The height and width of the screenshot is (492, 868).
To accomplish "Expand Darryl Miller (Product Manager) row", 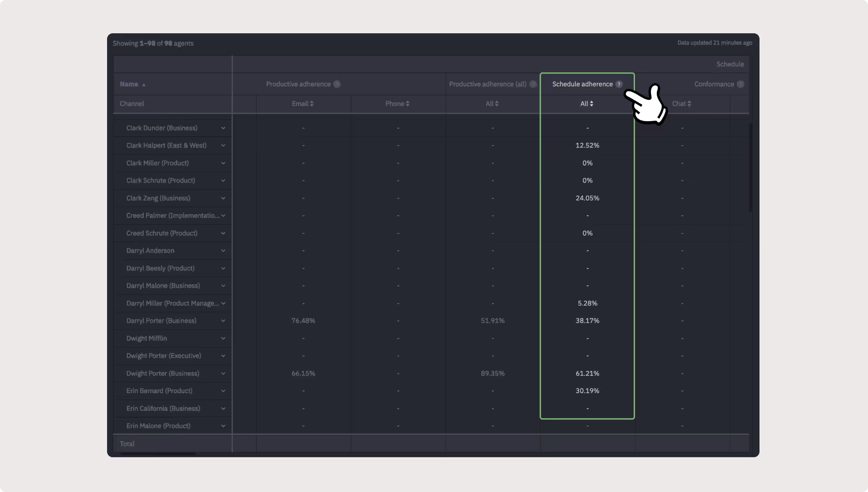I will (223, 303).
